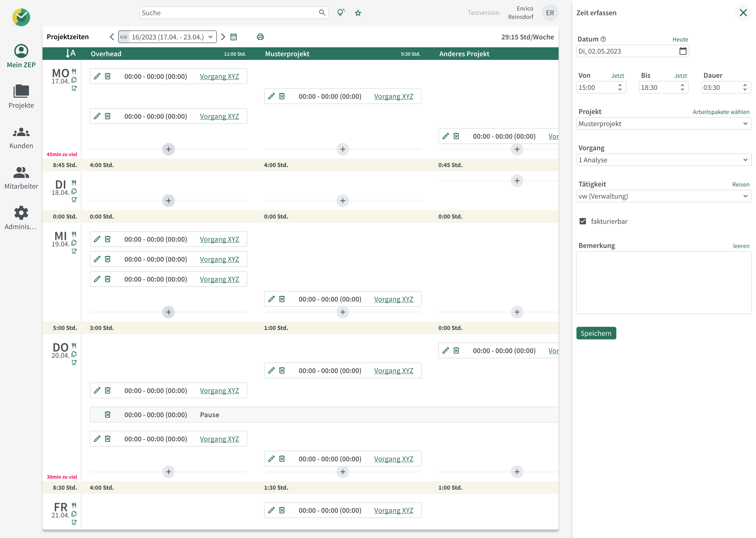Edit Monday's first Overhead entry with the pencil icon
The width and height of the screenshot is (756, 538).
(x=97, y=76)
